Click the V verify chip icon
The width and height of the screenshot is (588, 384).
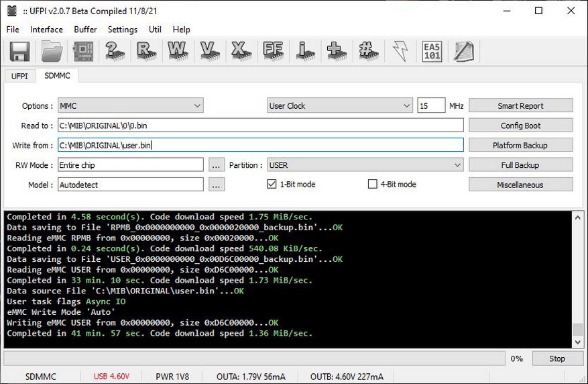click(209, 52)
